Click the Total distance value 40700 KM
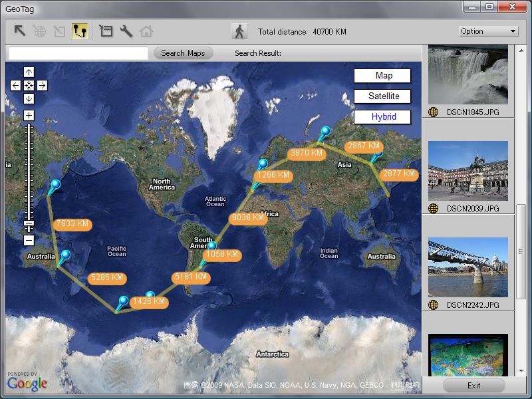 (329, 32)
